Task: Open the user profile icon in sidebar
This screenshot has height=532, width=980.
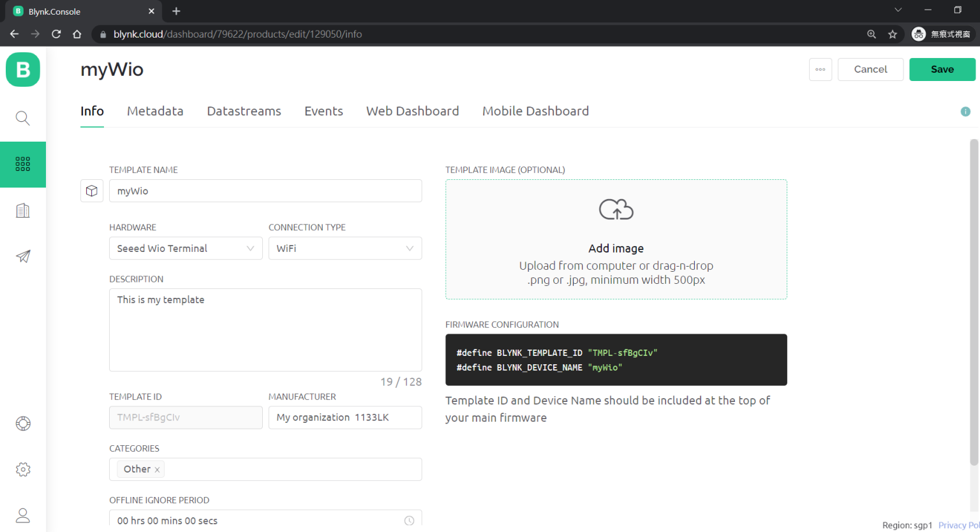Action: 23,515
